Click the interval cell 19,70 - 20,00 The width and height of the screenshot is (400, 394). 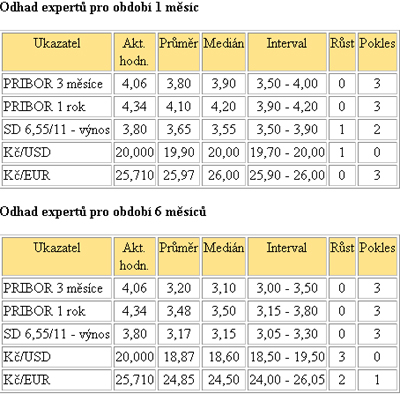[287, 152]
